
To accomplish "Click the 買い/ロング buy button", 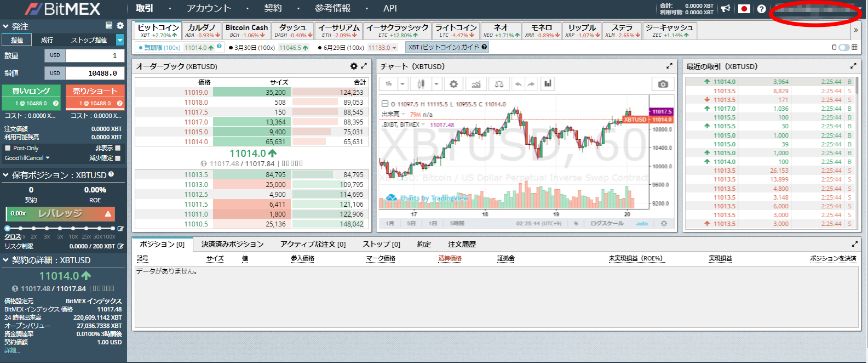I will pos(31,97).
